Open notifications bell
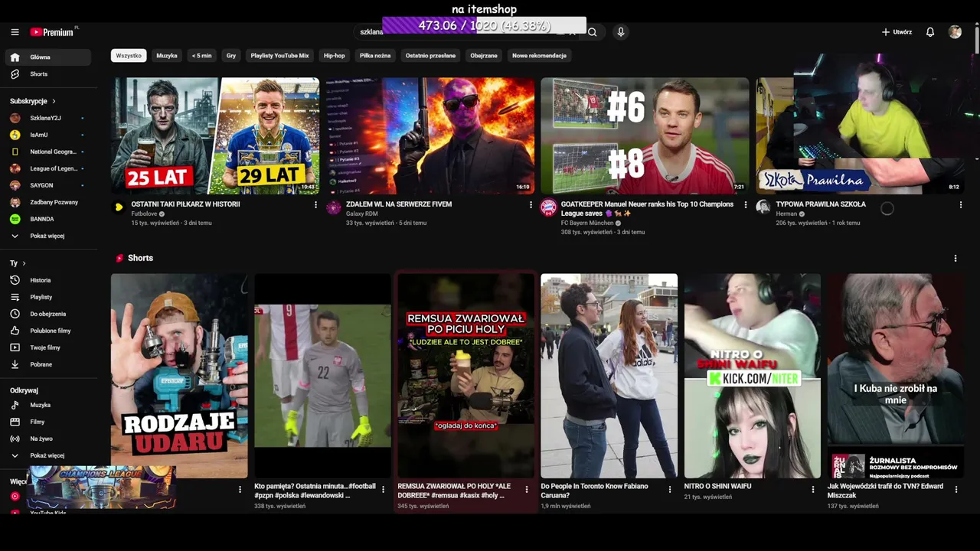980x551 pixels. (930, 32)
